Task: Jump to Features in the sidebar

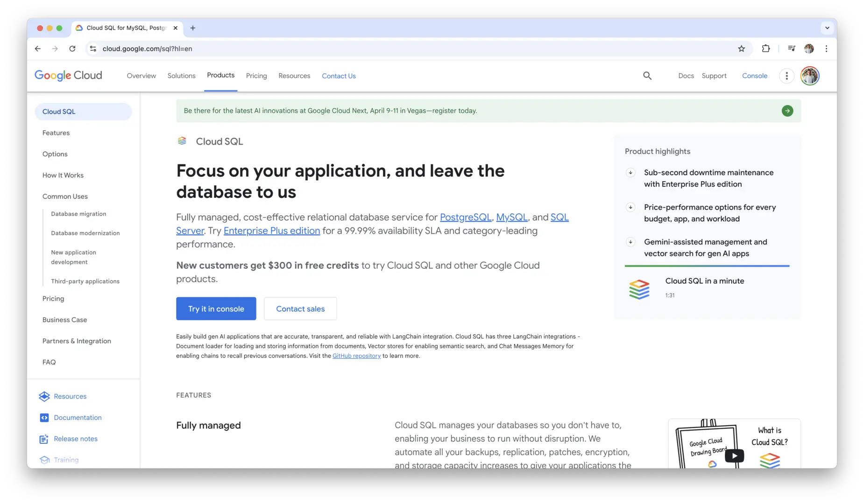Action: pyautogui.click(x=56, y=133)
